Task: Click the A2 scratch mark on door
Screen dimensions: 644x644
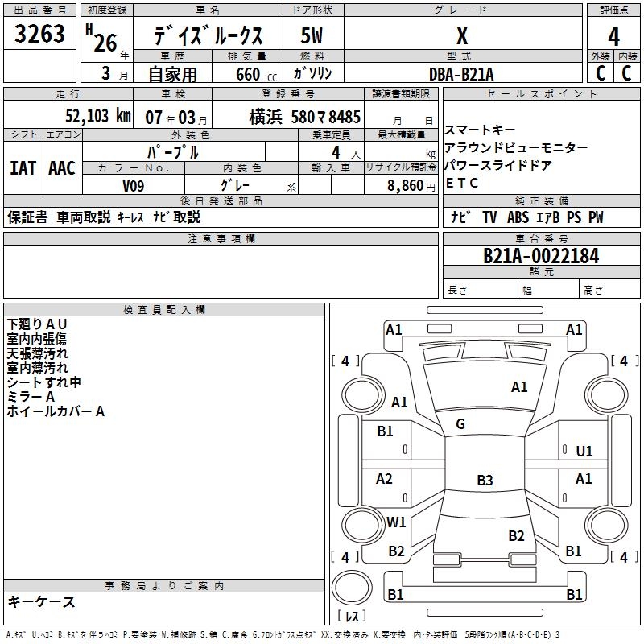Action: (384, 478)
